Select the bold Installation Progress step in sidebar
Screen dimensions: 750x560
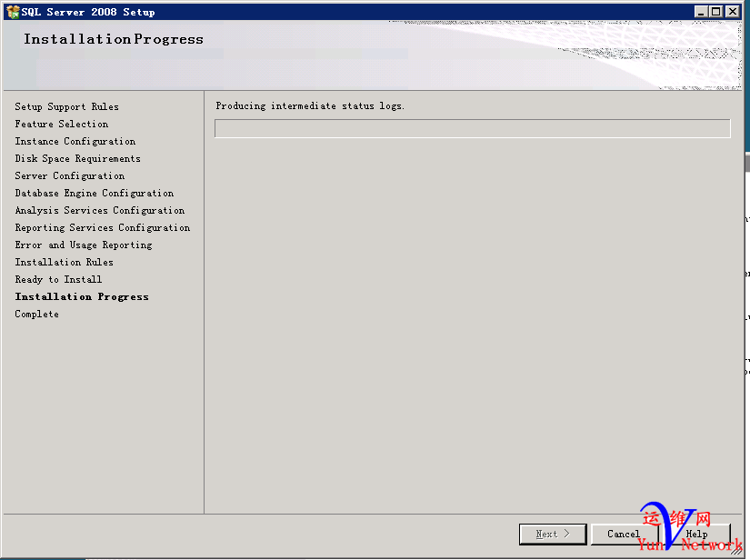pos(82,297)
